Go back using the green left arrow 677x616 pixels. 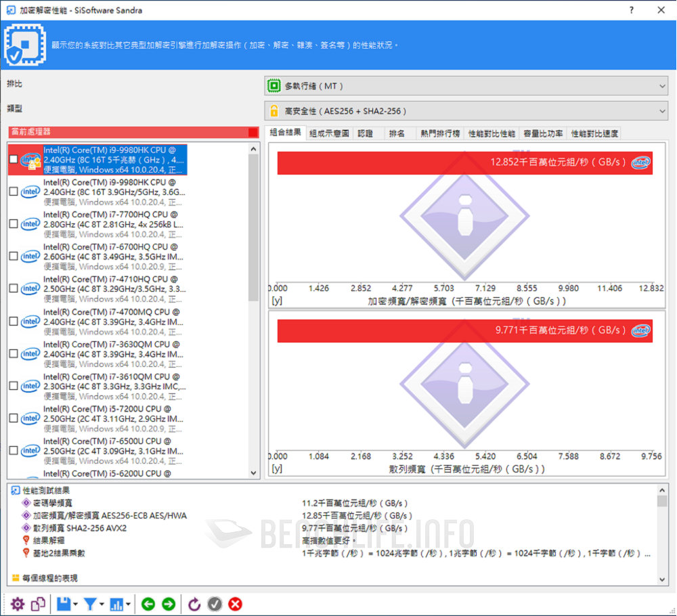coord(148,604)
